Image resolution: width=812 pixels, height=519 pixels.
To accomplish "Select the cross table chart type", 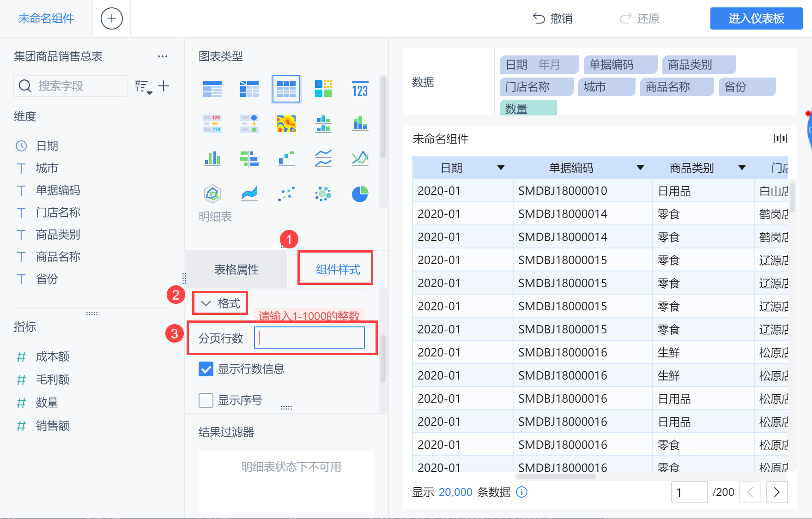I will click(249, 89).
